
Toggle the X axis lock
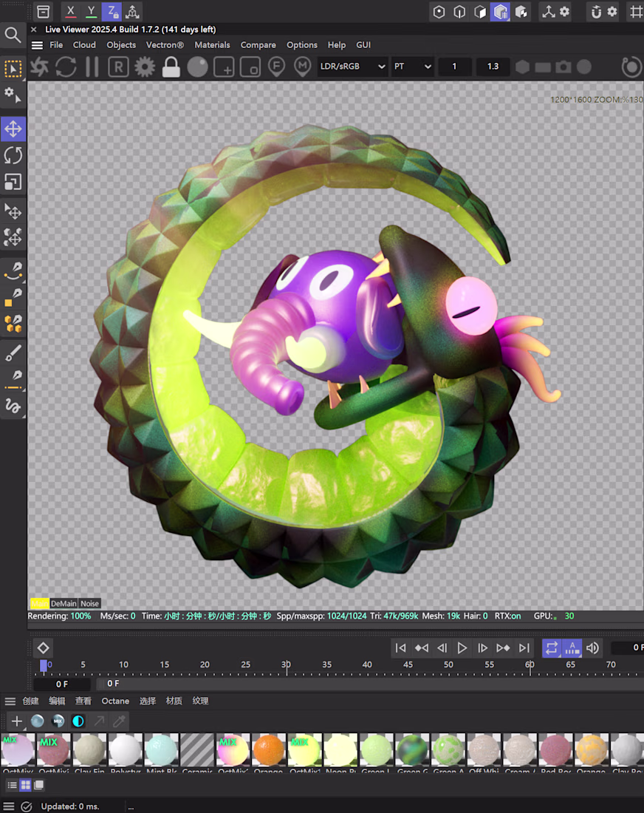pos(70,11)
